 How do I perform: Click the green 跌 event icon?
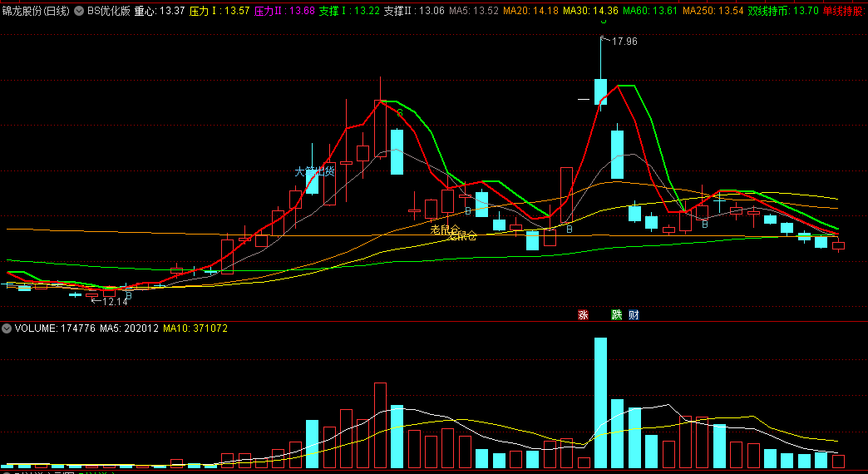click(x=617, y=314)
